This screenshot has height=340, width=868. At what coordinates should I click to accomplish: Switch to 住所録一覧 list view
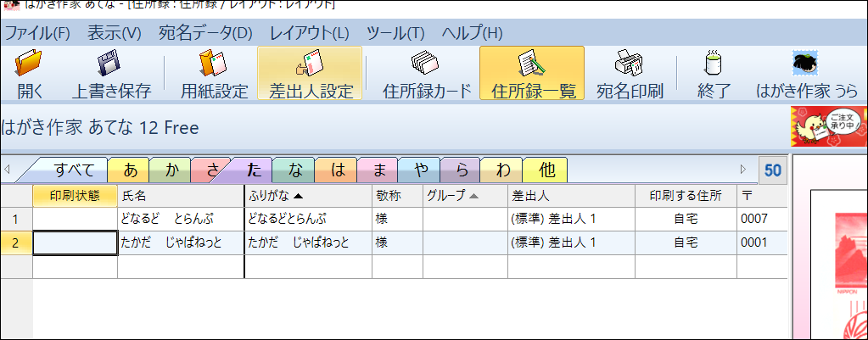click(532, 73)
